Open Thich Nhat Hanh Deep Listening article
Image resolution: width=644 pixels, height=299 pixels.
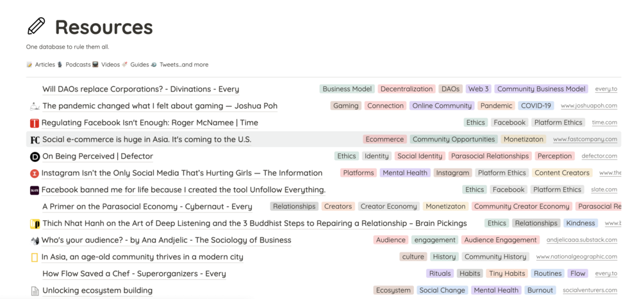pos(254,223)
